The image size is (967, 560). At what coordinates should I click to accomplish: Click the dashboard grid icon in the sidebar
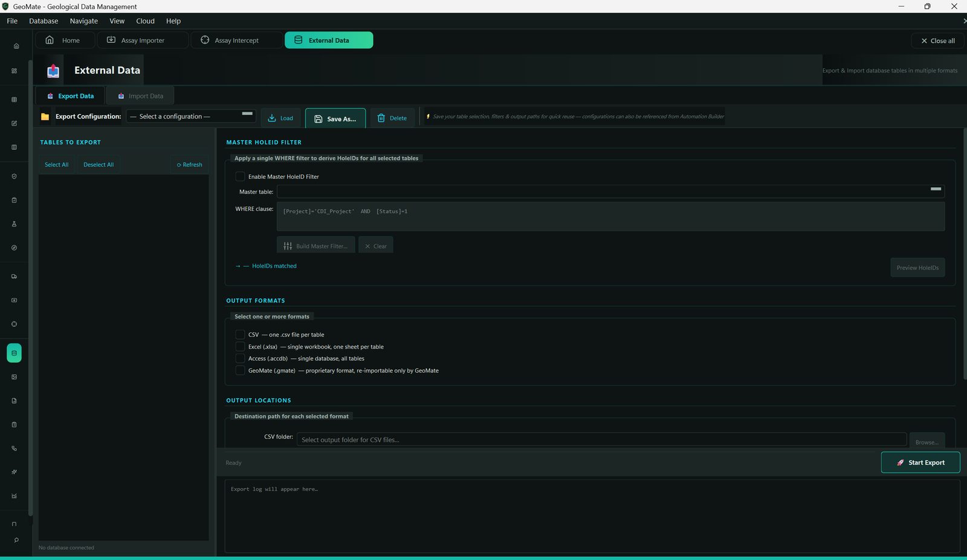[x=14, y=71]
